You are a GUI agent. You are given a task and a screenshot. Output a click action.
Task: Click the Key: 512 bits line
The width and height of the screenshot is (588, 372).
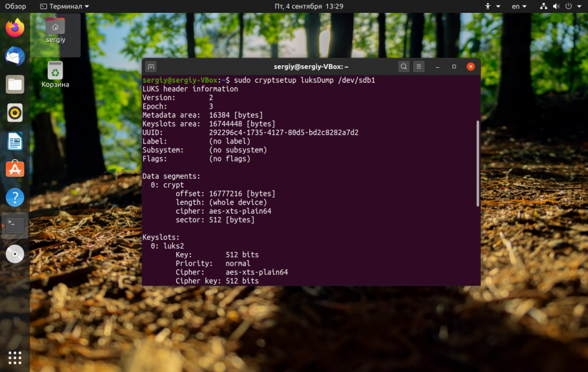217,255
